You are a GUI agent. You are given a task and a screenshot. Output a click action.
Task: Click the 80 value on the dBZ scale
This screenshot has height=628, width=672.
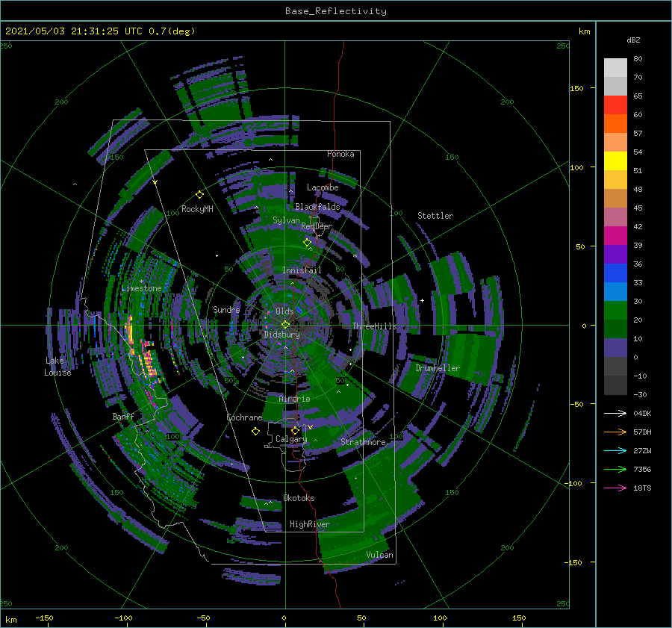tap(638, 59)
